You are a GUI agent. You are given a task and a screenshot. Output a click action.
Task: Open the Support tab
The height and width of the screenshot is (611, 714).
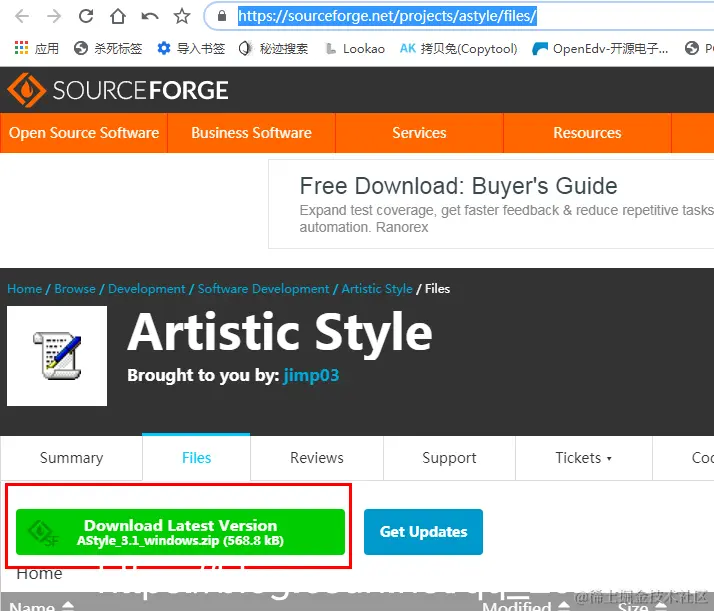pyautogui.click(x=449, y=458)
